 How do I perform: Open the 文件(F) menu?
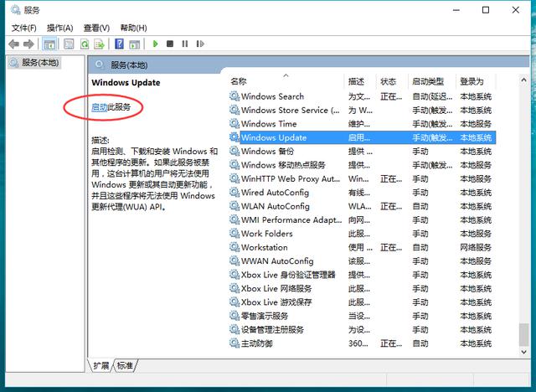(24, 28)
